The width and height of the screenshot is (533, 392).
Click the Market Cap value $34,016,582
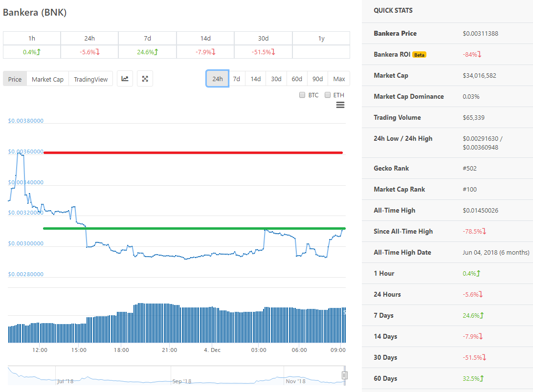coord(479,75)
